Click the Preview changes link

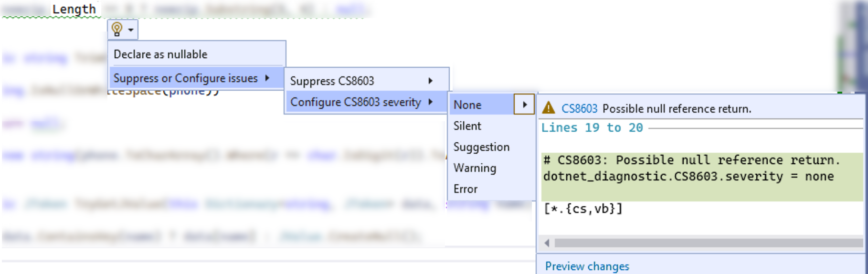[587, 266]
